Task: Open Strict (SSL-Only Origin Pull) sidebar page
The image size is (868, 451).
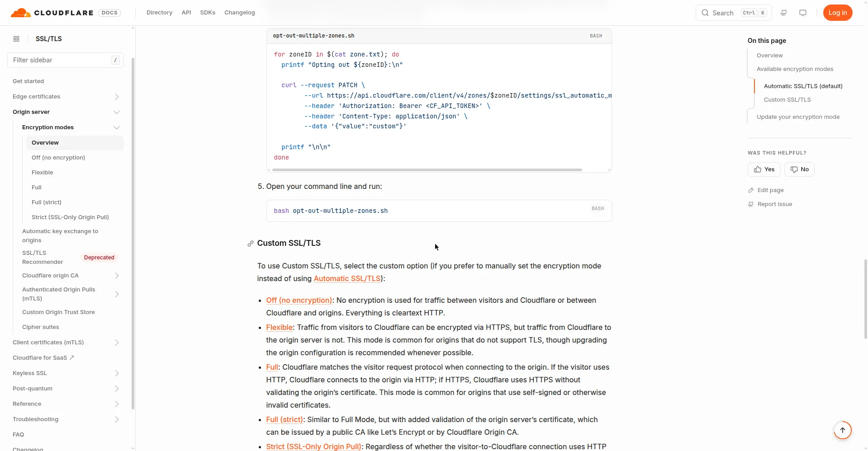Action: [70, 217]
